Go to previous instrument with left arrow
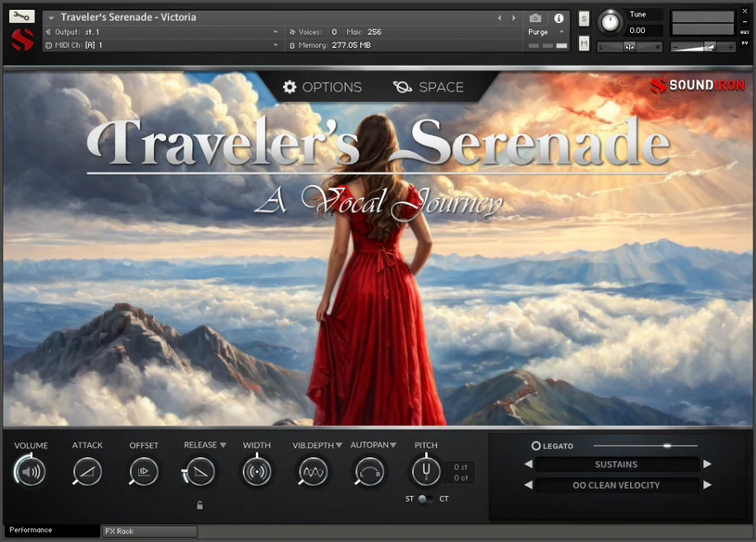756x542 pixels. point(499,18)
